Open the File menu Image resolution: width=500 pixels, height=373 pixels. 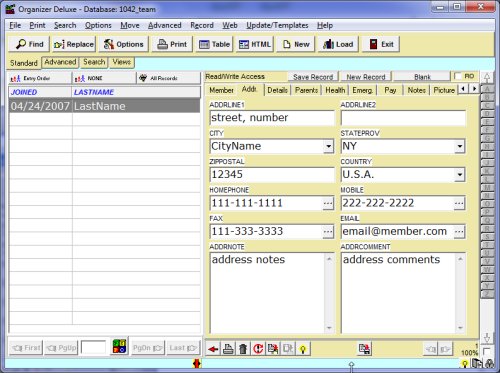[x=15, y=25]
